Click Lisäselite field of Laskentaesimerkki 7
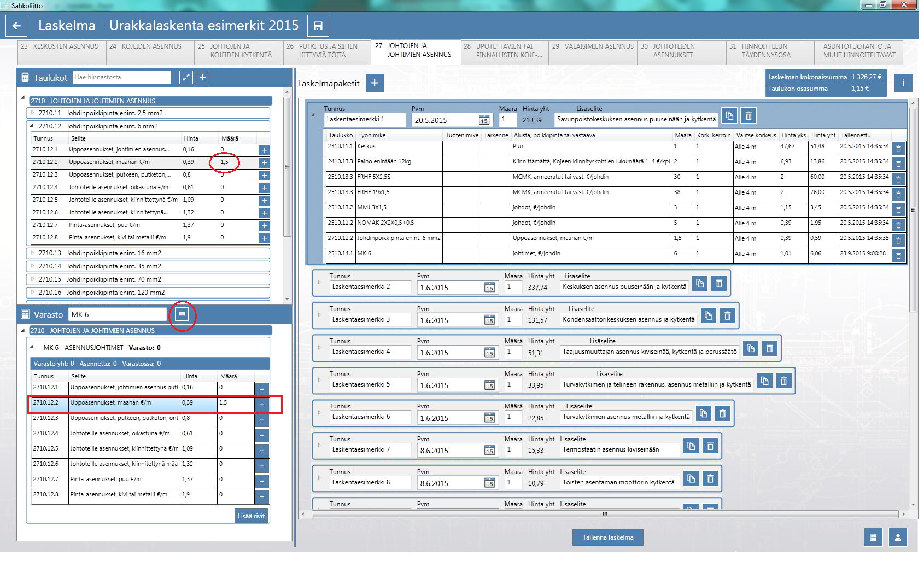The height and width of the screenshot is (561, 924). click(x=619, y=449)
